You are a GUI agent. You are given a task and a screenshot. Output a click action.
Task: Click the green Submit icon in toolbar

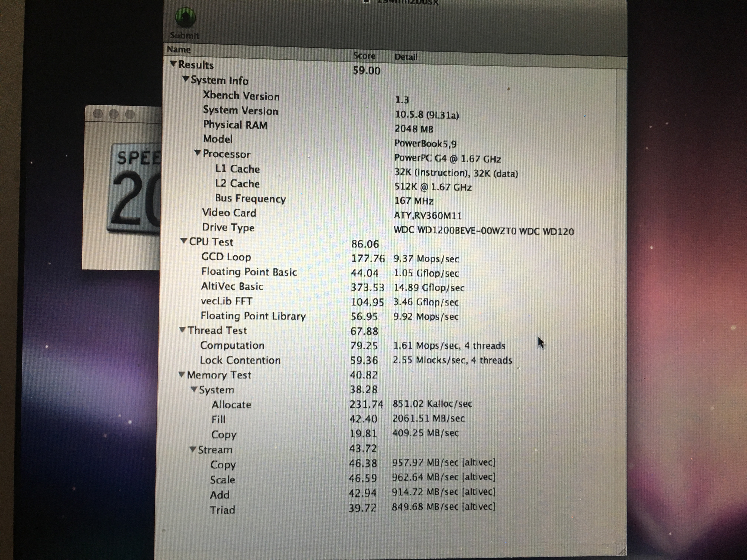click(x=185, y=18)
